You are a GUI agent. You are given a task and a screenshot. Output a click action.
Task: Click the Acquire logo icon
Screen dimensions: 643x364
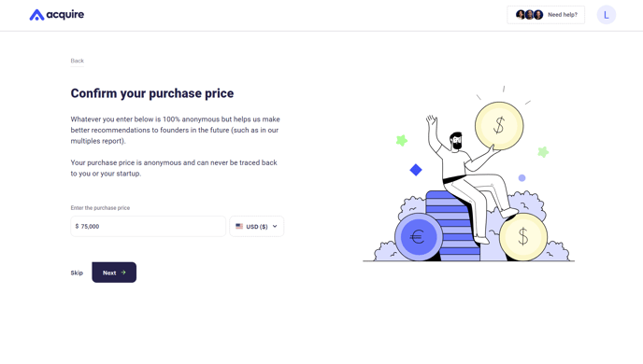pos(36,15)
